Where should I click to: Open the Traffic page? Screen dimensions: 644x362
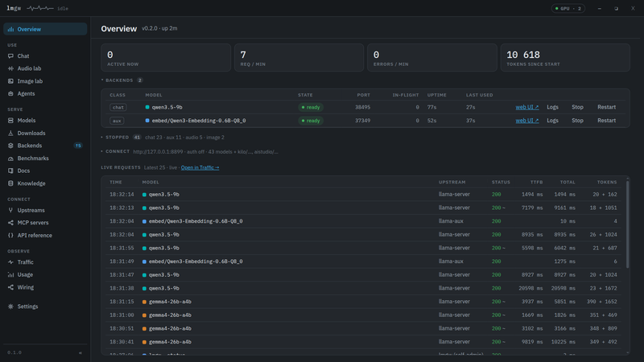45,262
